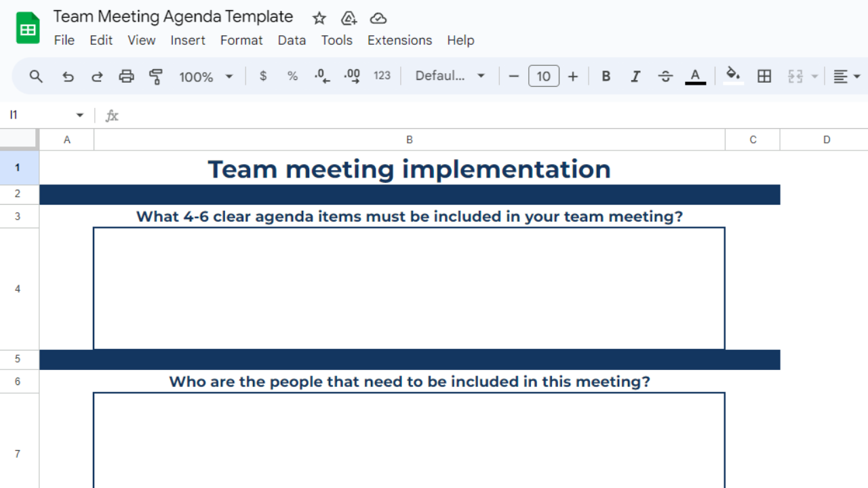Open the Default font family dropdown
This screenshot has width=868, height=488.
pos(450,76)
